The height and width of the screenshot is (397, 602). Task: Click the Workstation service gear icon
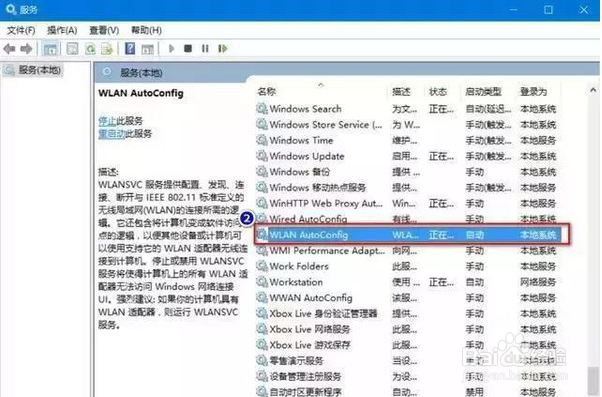[x=262, y=282]
